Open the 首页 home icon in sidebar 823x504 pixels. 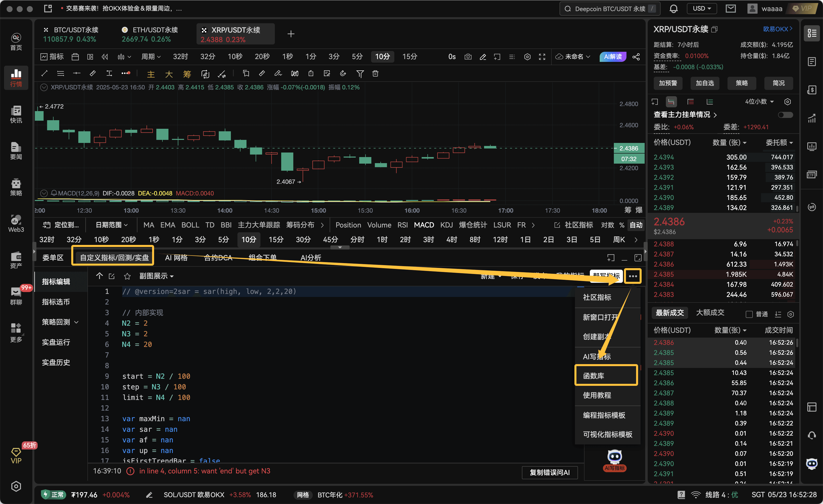[x=16, y=42]
